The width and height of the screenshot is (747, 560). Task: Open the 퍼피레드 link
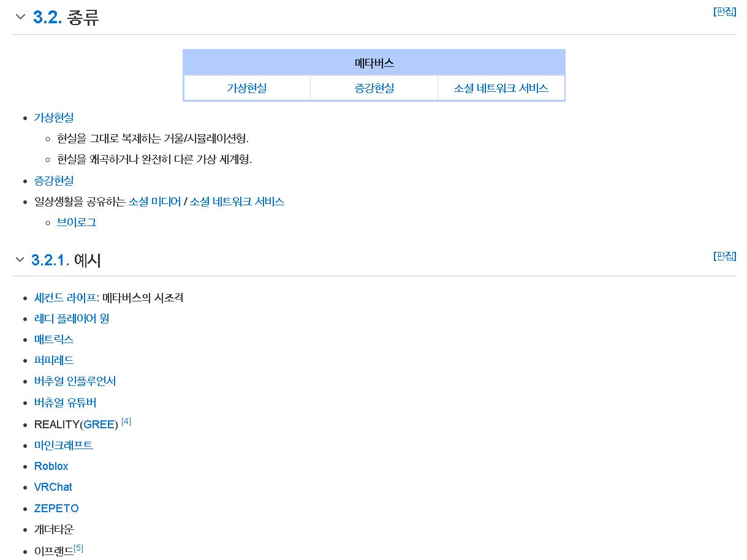[x=54, y=360]
